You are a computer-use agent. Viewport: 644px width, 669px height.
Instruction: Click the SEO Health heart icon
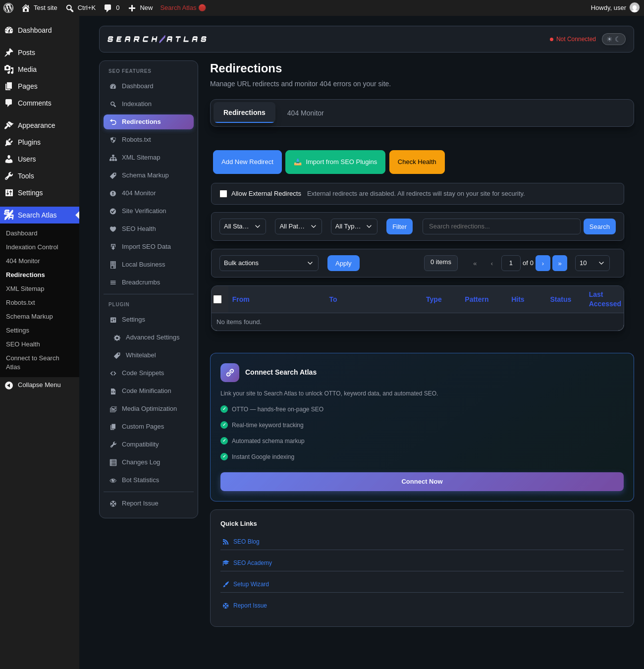click(x=113, y=229)
